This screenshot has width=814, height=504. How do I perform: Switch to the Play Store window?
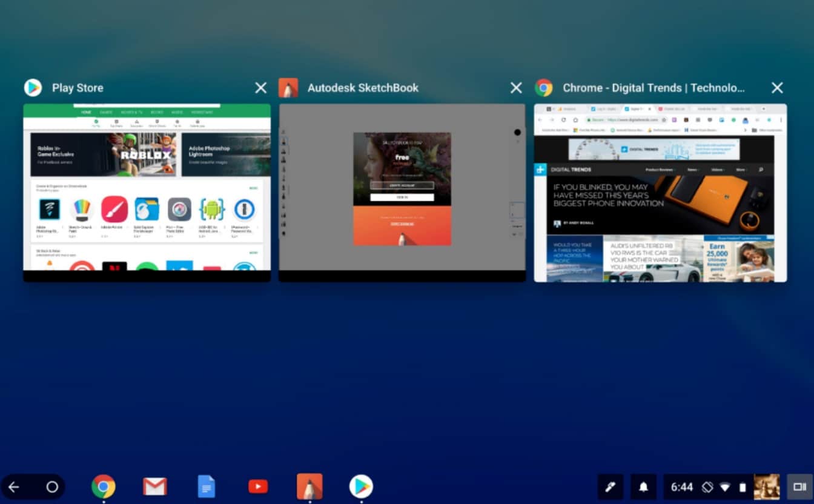[x=147, y=191]
